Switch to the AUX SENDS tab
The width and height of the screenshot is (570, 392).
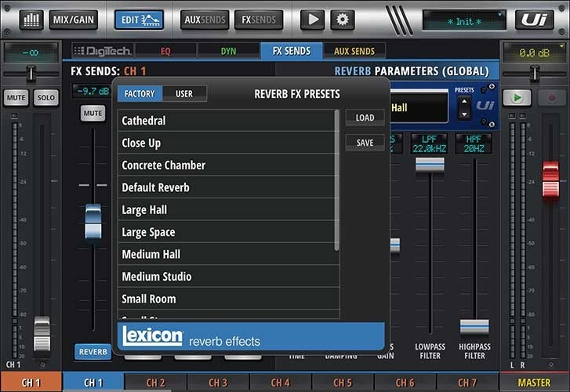click(354, 51)
